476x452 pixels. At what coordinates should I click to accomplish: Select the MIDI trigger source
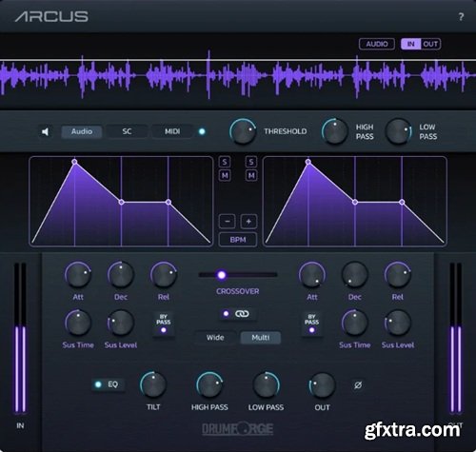pyautogui.click(x=172, y=131)
